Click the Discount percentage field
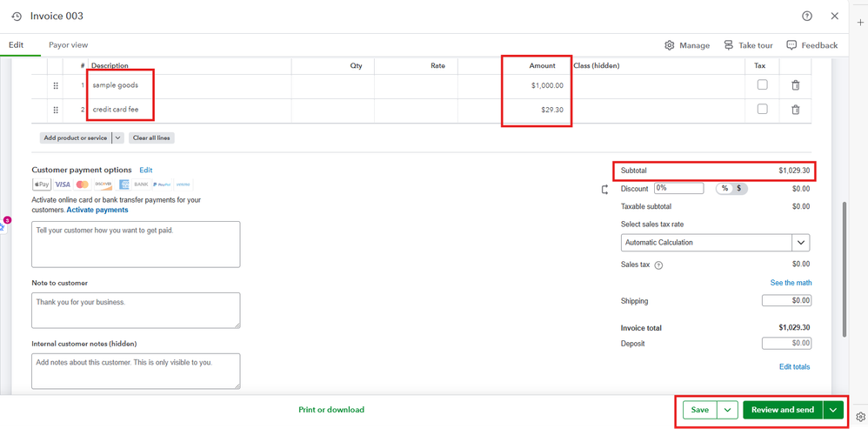The width and height of the screenshot is (868, 429). pos(678,188)
